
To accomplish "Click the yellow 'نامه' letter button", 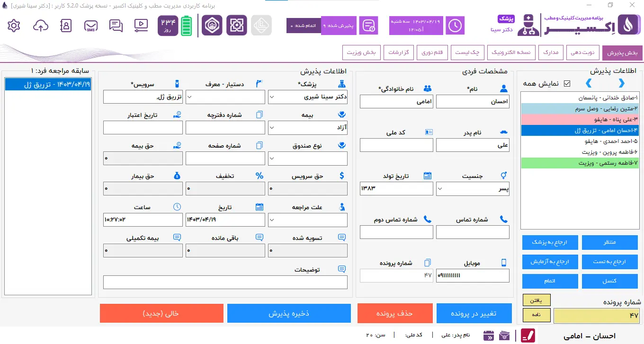I will [x=537, y=315].
